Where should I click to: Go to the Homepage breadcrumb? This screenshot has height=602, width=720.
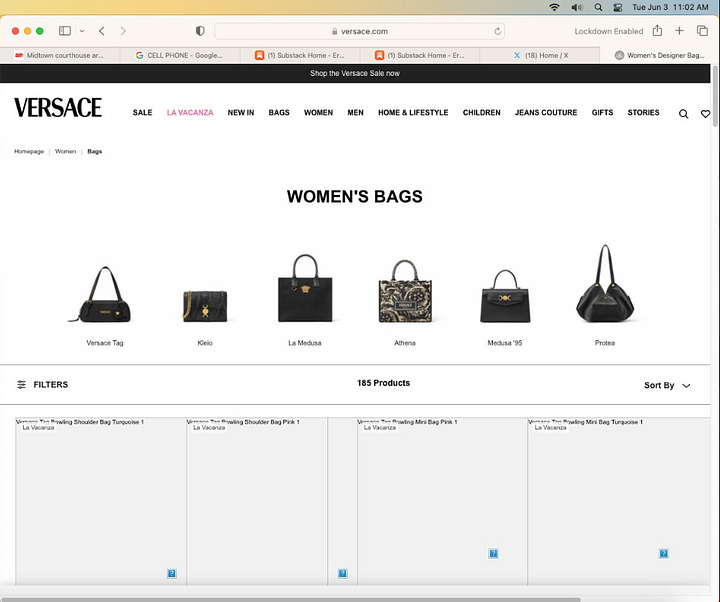[29, 152]
